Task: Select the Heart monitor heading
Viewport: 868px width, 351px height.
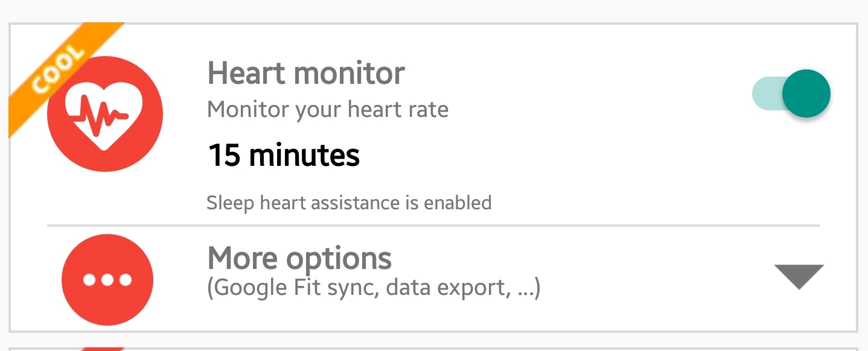Action: 306,73
